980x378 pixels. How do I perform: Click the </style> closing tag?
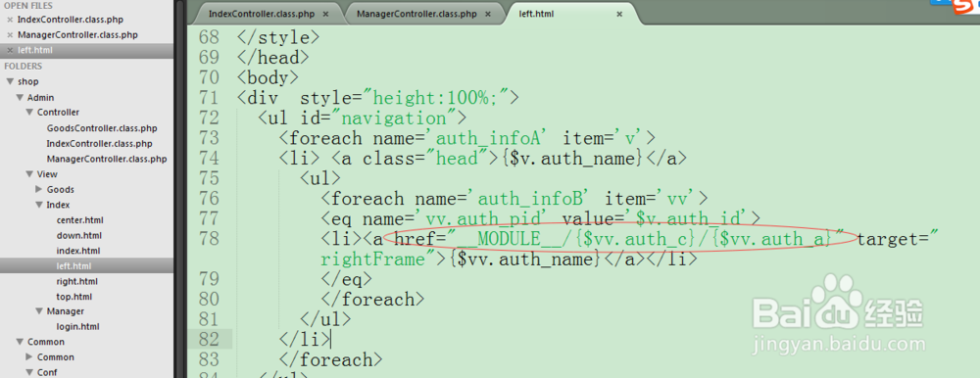point(278,37)
